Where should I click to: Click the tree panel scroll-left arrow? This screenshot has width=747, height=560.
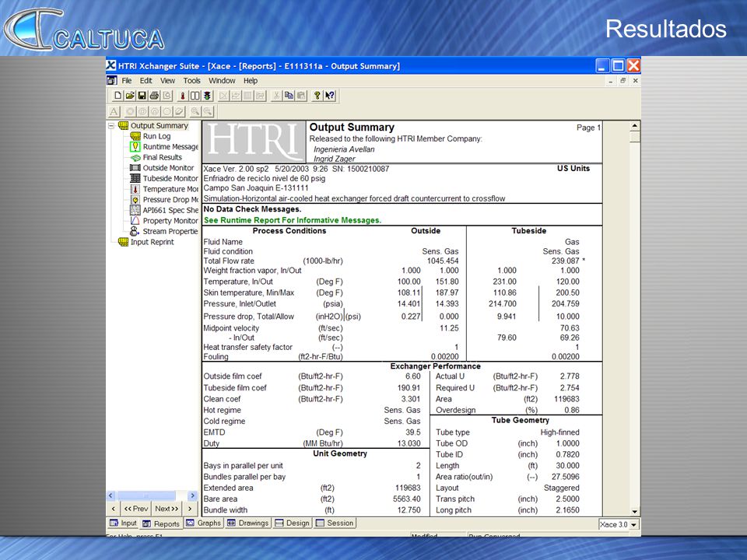110,495
